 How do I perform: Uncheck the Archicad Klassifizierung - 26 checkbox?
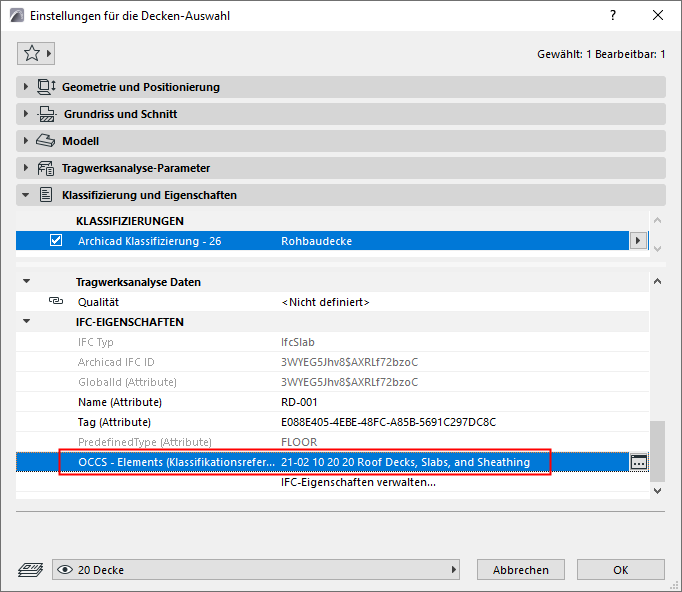point(56,240)
